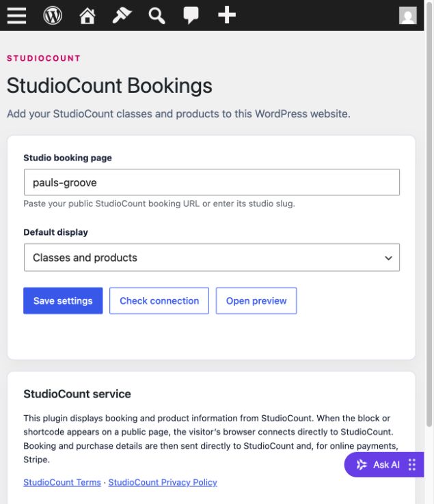Open the comments bubble icon
The image size is (434, 504).
(191, 15)
